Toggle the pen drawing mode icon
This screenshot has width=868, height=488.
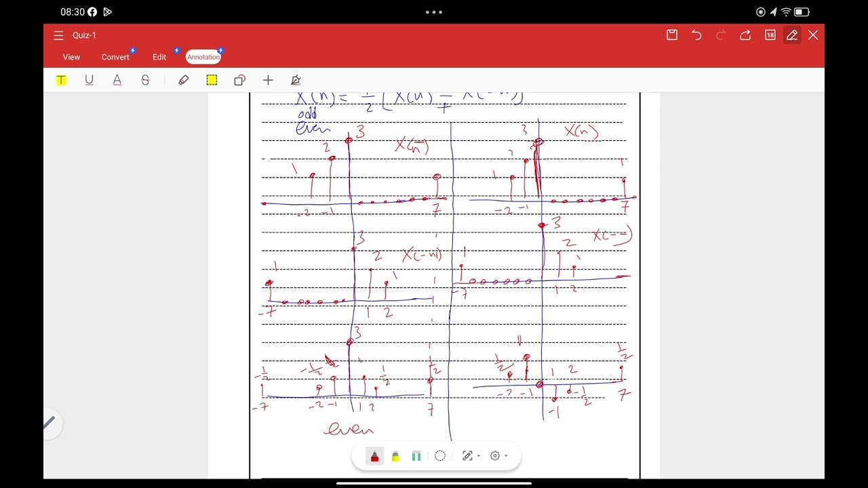[791, 35]
